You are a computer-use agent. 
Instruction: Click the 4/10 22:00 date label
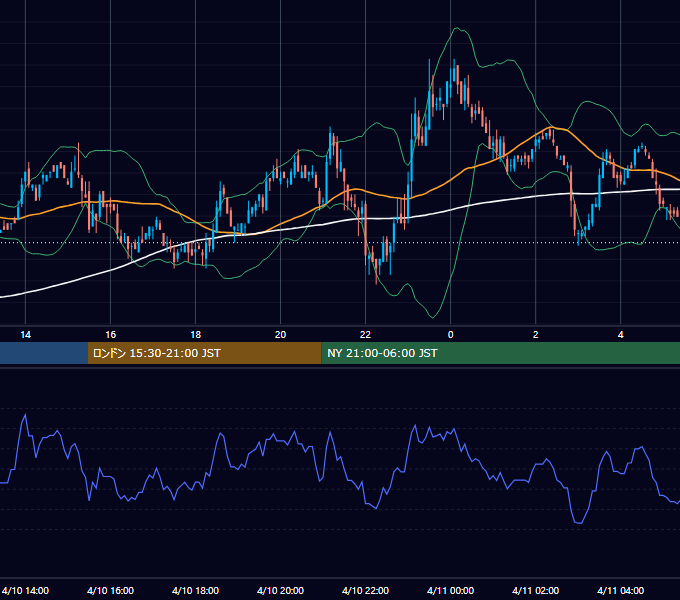coord(366,590)
